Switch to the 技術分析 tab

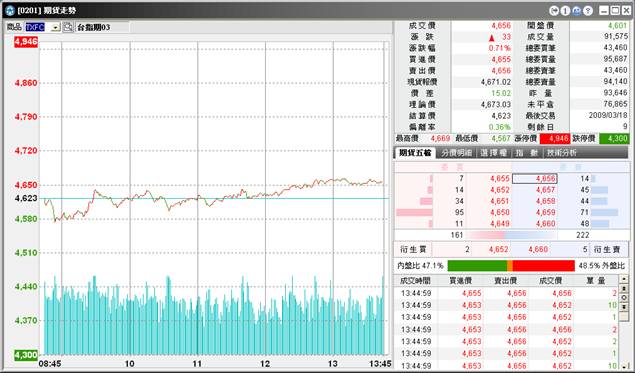(562, 153)
